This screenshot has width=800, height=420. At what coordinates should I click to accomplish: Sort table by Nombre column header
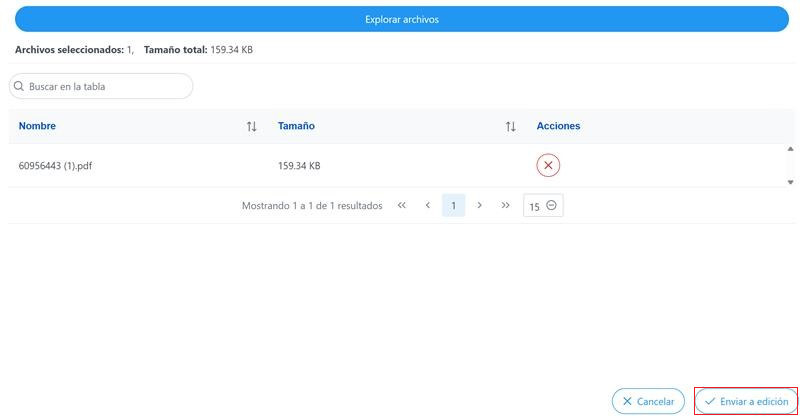point(37,126)
